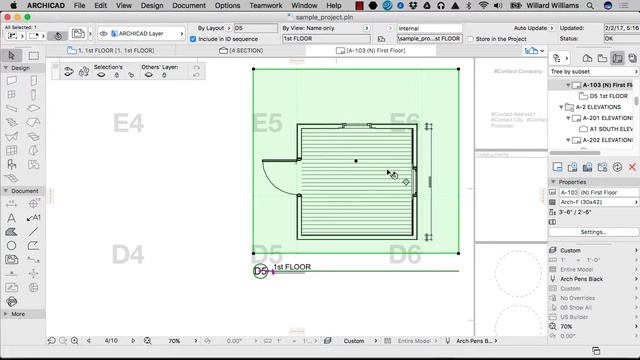Switch to the 4 SECTION tab
Image resolution: width=640 pixels, height=360 pixels.
coord(241,51)
